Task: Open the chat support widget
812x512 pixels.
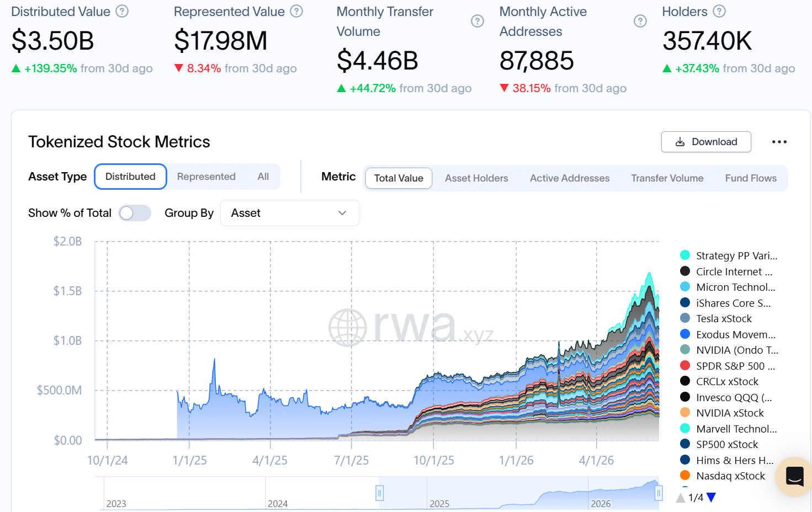Action: coord(794,476)
